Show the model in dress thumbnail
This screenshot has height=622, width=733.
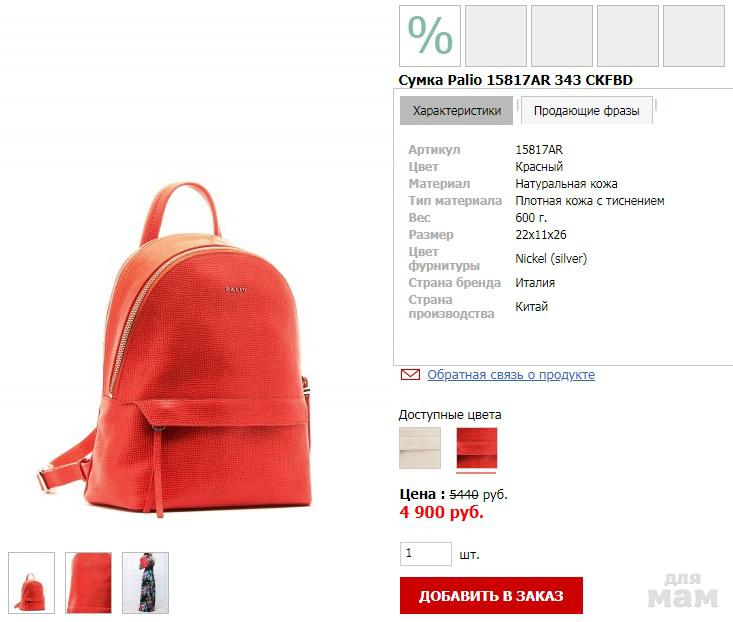click(145, 583)
